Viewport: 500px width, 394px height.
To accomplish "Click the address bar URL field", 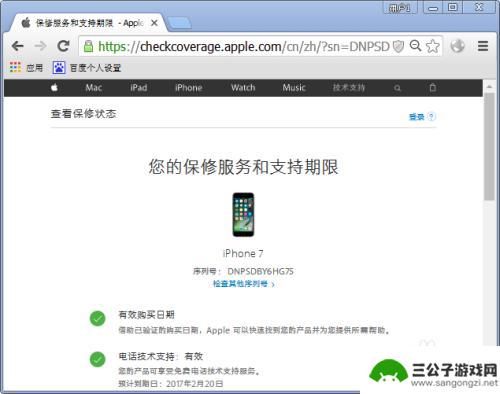I will [x=244, y=46].
